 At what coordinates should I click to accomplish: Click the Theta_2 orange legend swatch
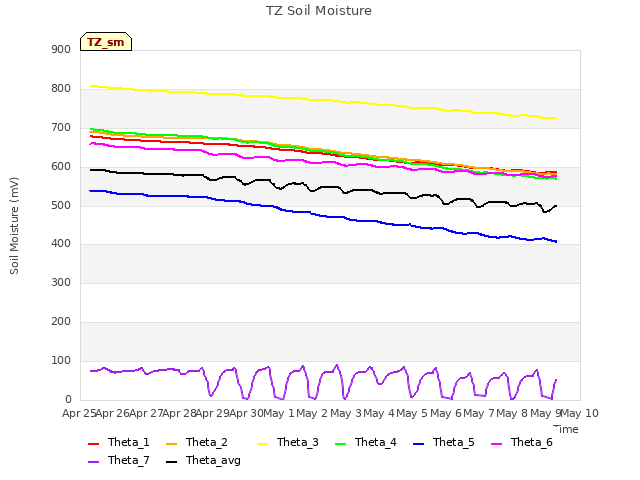point(171,444)
